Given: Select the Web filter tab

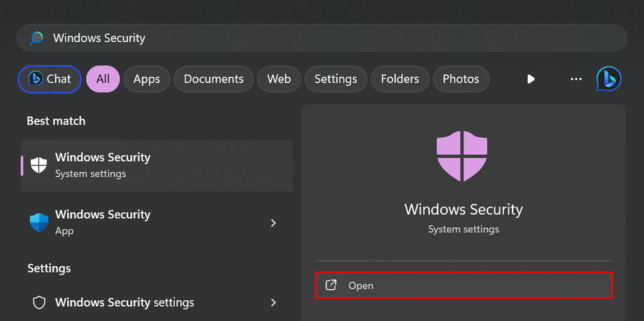Looking at the screenshot, I should [x=279, y=79].
